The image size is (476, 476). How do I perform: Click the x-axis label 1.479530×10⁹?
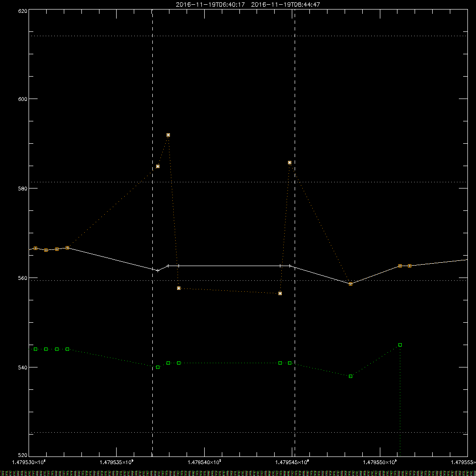29,462
